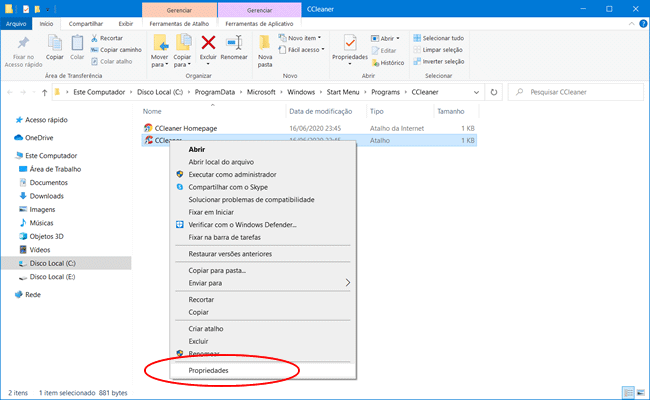Click the Mover para ribbon button
This screenshot has height=400, width=650.
(x=159, y=47)
